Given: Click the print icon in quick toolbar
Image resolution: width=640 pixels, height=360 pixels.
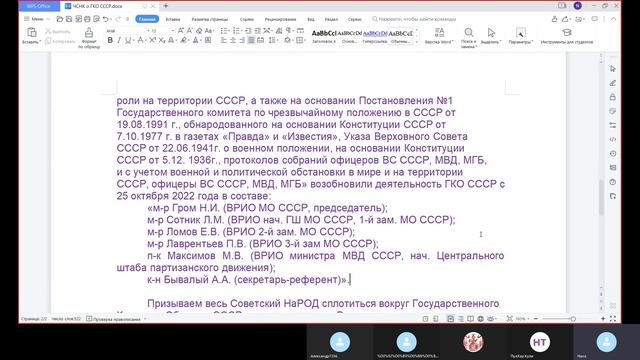Looking at the screenshot, I should (x=87, y=19).
